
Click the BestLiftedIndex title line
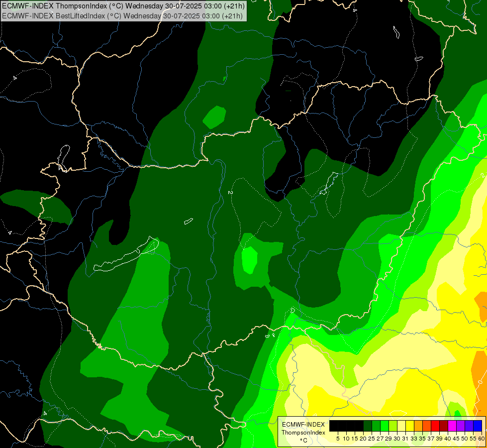click(122, 15)
